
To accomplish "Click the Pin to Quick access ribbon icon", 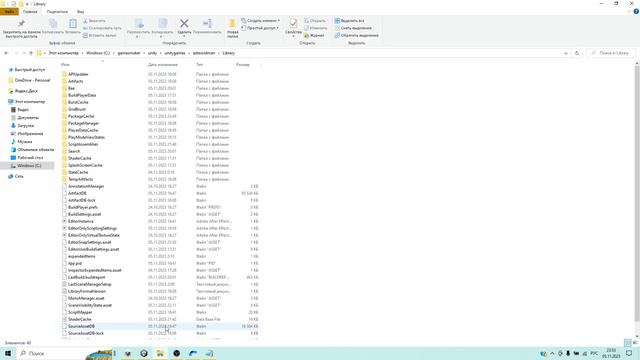I will click(21, 24).
